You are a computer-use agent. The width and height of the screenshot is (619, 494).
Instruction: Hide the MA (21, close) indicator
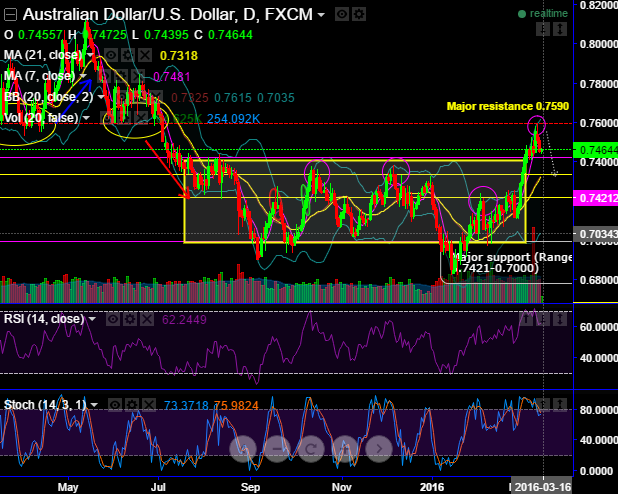(111, 55)
